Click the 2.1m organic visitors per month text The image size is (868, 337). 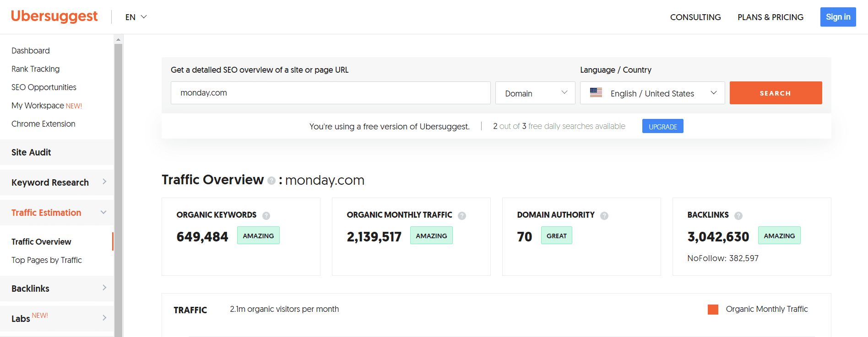284,309
